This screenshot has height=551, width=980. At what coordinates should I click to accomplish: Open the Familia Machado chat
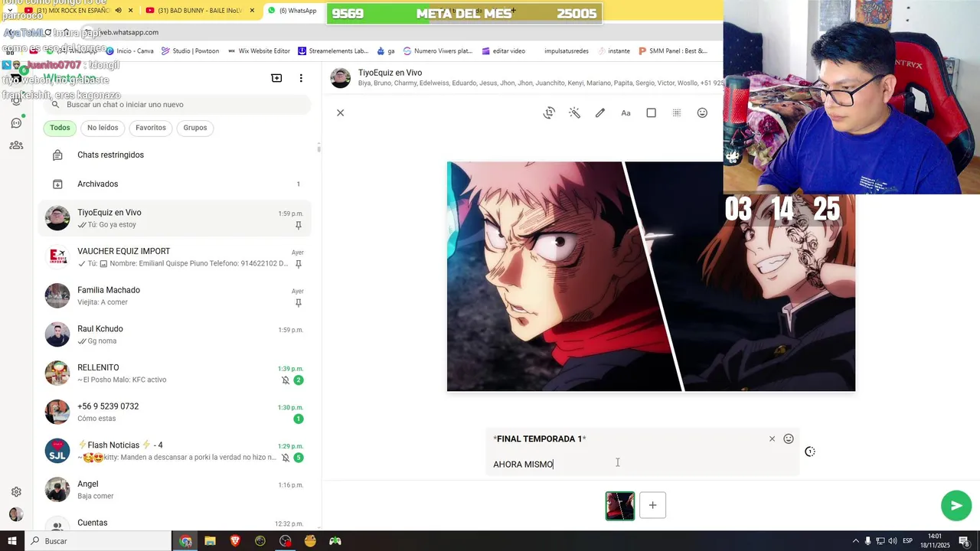point(175,295)
